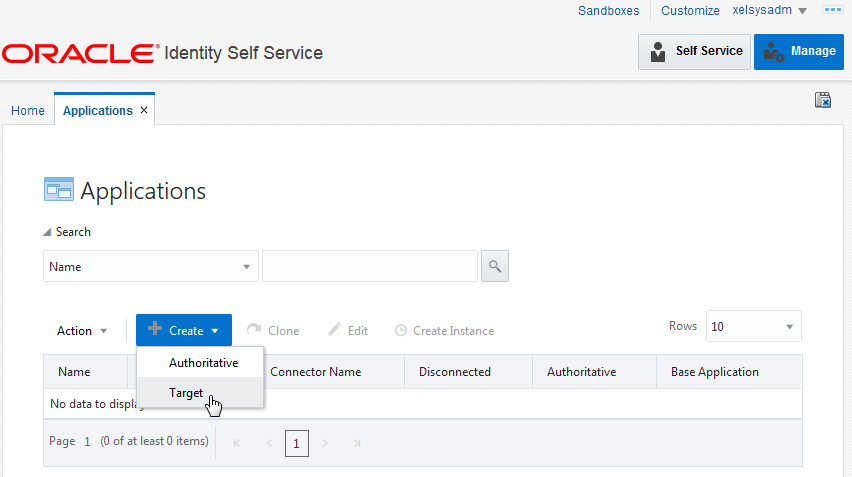The width and height of the screenshot is (852, 477).
Task: Click the three-dot accessibility icon next to xelsysadm
Action: (832, 10)
